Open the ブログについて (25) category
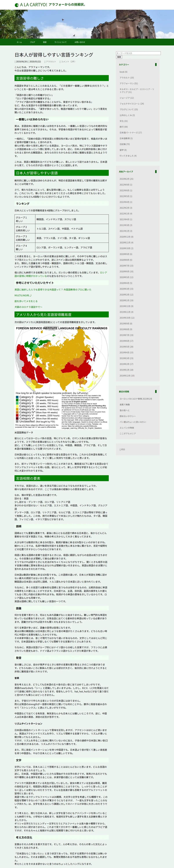This screenshot has width=174, height=868. point(129,109)
